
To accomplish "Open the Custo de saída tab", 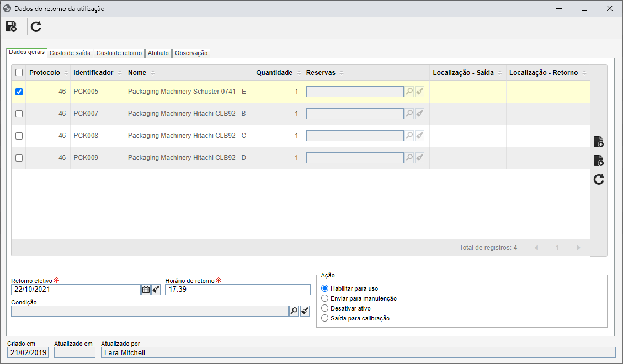I will pos(70,53).
